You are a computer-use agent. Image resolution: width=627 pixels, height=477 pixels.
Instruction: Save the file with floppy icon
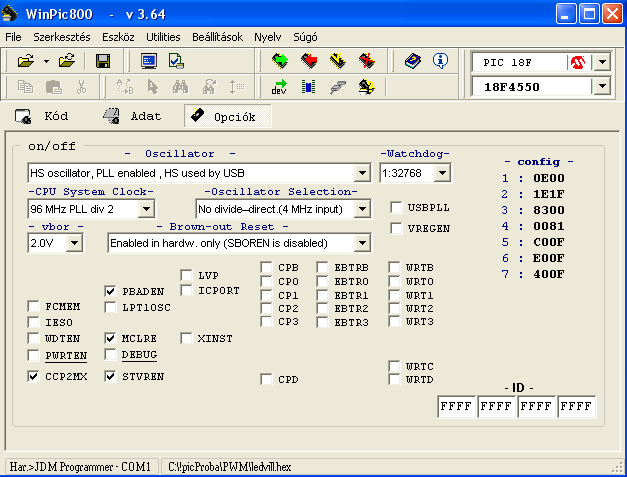click(x=103, y=61)
